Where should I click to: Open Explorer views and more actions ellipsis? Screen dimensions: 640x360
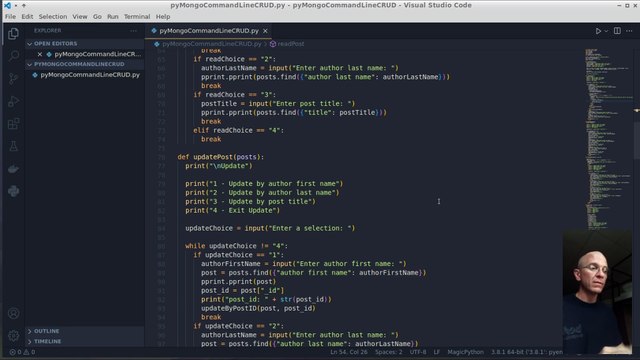(x=133, y=31)
